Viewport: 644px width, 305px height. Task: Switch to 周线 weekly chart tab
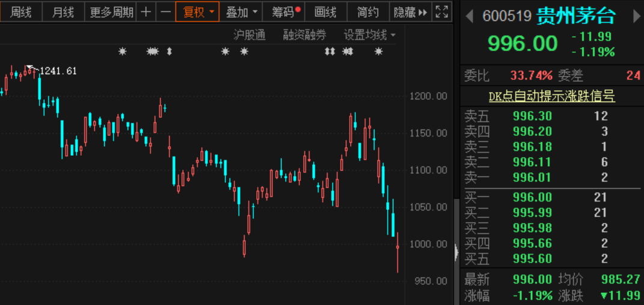coord(21,12)
